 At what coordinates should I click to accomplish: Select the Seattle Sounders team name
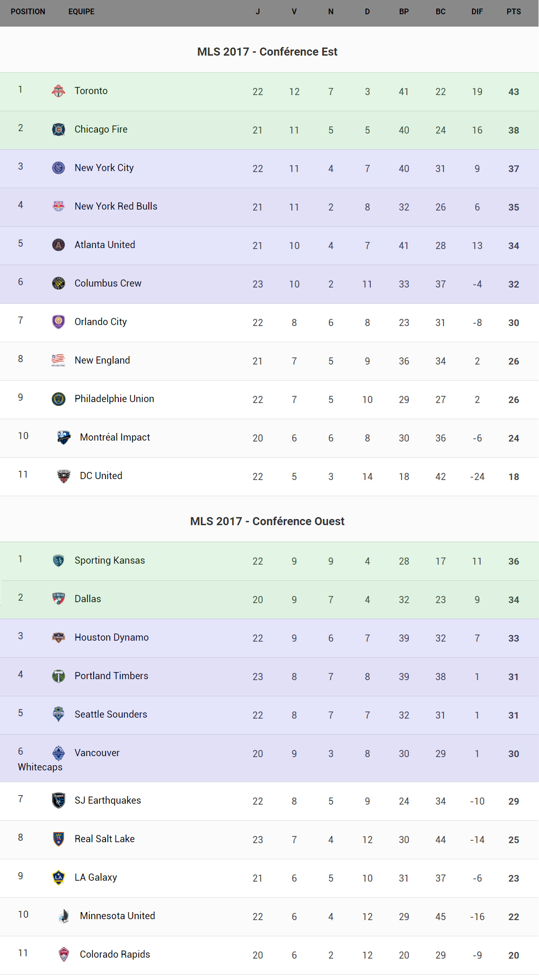111,714
